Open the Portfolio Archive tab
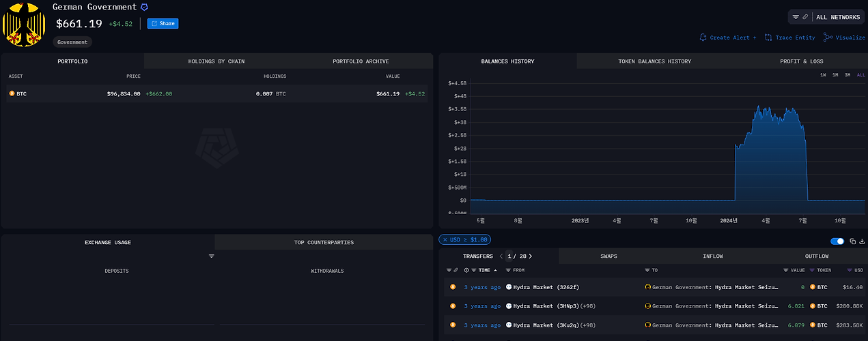 (x=361, y=61)
